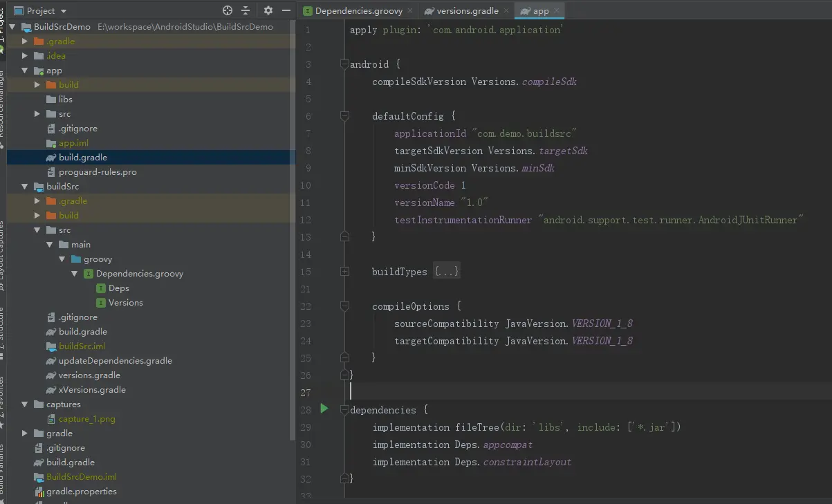Collapse the buildSrc node
This screenshot has width=832, height=504.
click(25, 187)
